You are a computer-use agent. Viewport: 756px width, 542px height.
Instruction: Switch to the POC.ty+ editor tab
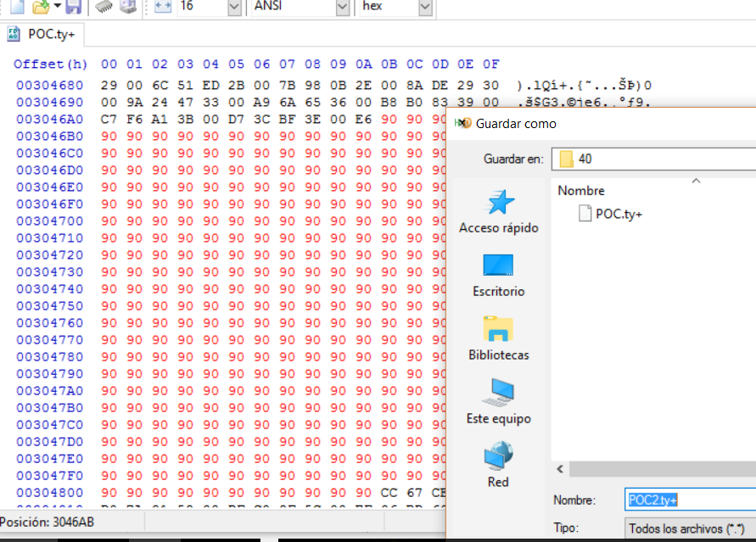pos(44,34)
